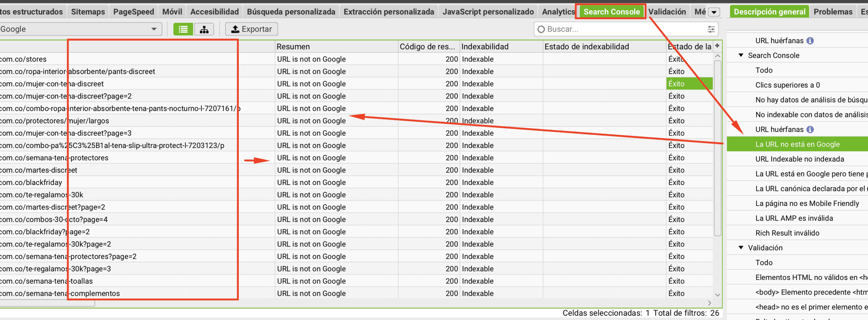Open advanced search filter options
This screenshot has width=868, height=320.
[x=711, y=29]
